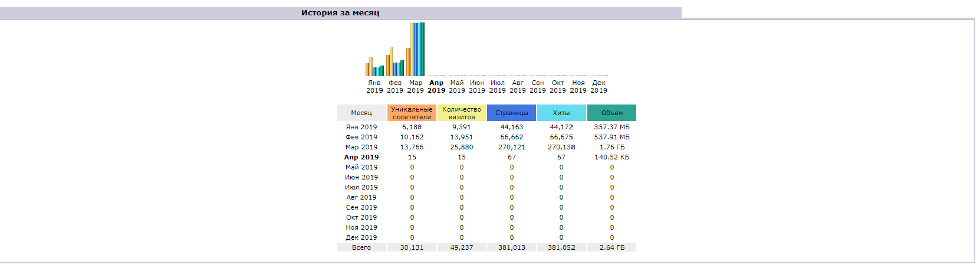This screenshot has width=980, height=271.
Task: Click total unique visitors value "30,131"
Action: [412, 247]
